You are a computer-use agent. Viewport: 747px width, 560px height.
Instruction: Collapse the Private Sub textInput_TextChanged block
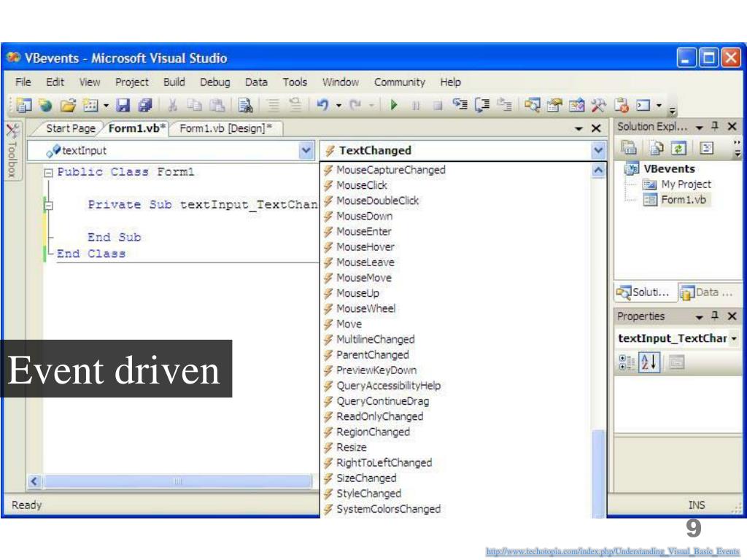pos(48,206)
